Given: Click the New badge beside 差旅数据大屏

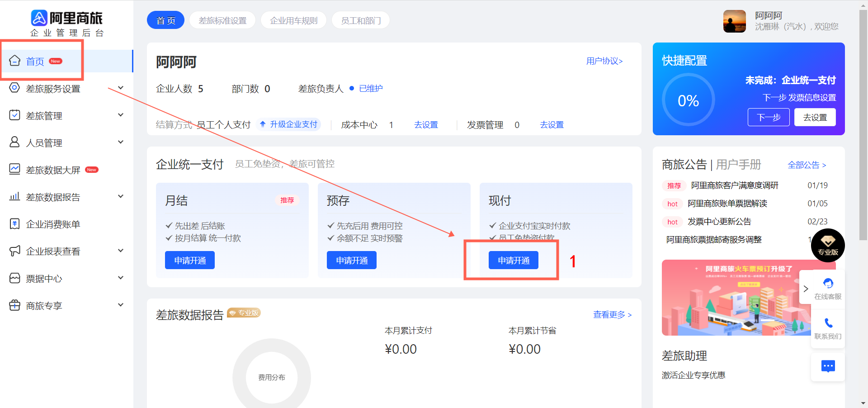Looking at the screenshot, I should 92,170.
